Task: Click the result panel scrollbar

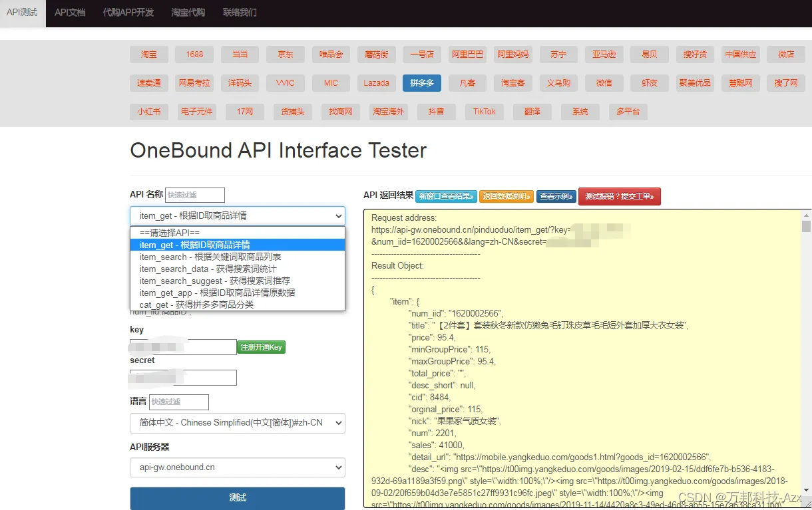Action: (806, 359)
